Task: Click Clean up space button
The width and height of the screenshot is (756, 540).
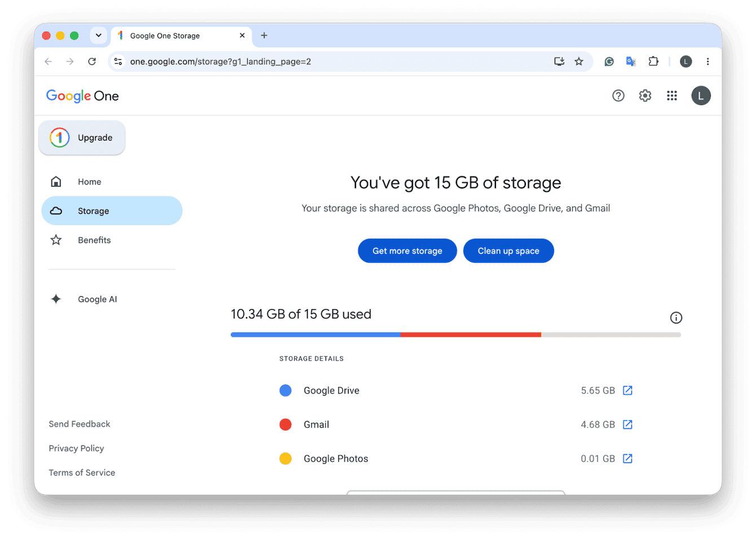Action: pyautogui.click(x=508, y=251)
